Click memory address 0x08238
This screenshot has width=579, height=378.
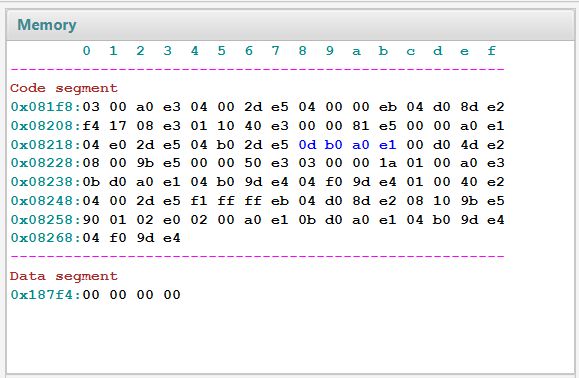pyautogui.click(x=44, y=182)
